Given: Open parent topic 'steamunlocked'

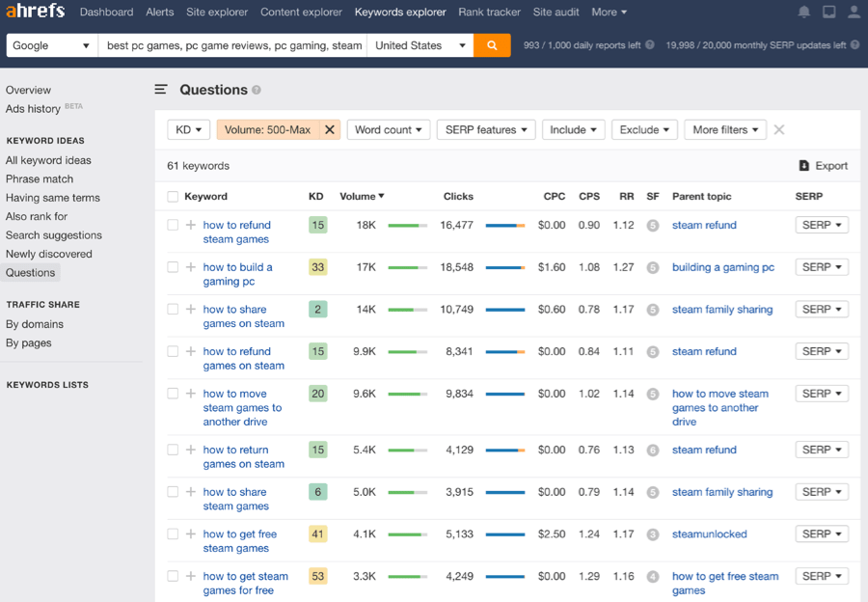Looking at the screenshot, I should coord(709,534).
